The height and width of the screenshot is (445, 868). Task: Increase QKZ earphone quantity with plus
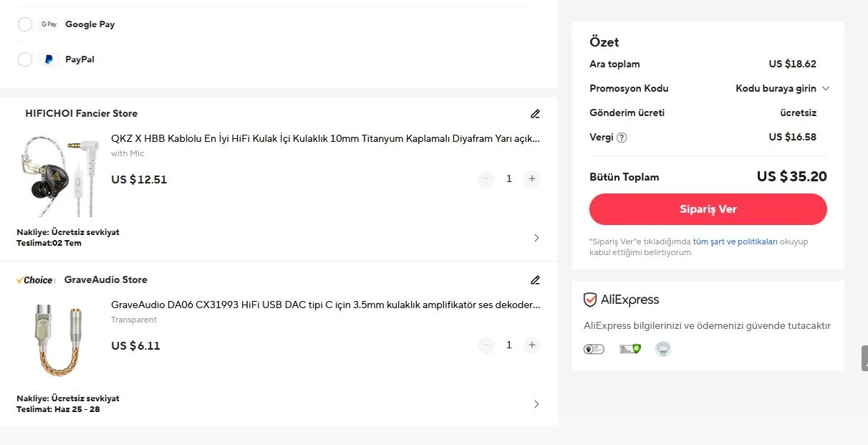(x=531, y=179)
